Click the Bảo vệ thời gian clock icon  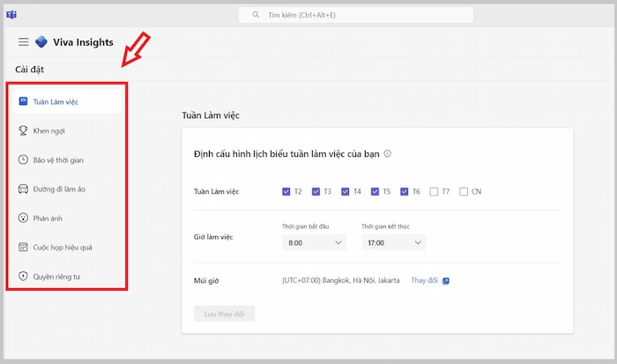pyautogui.click(x=23, y=160)
